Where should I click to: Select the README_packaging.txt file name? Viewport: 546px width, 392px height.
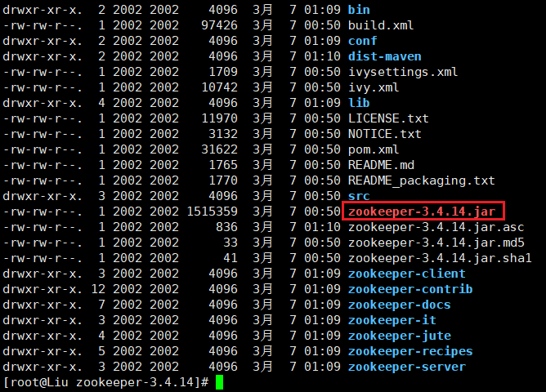click(x=421, y=180)
